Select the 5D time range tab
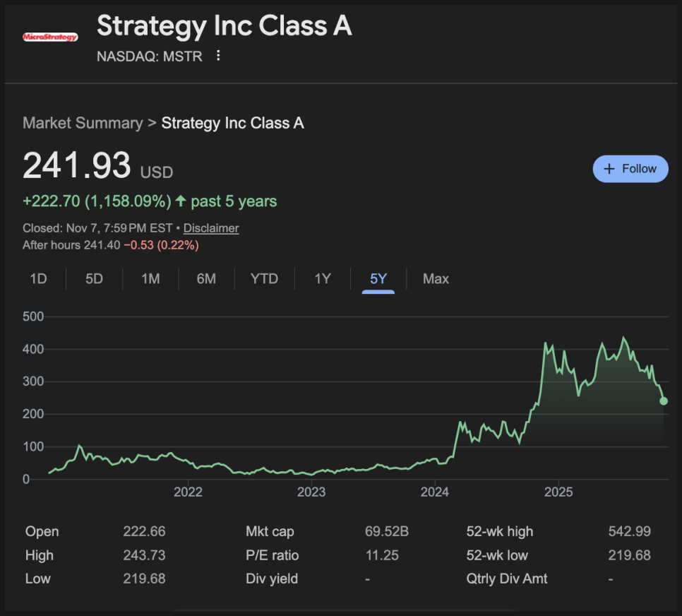 pyautogui.click(x=94, y=279)
